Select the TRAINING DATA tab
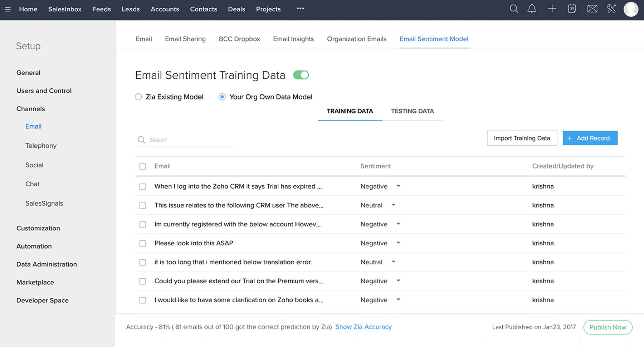This screenshot has width=644, height=347. [x=350, y=111]
